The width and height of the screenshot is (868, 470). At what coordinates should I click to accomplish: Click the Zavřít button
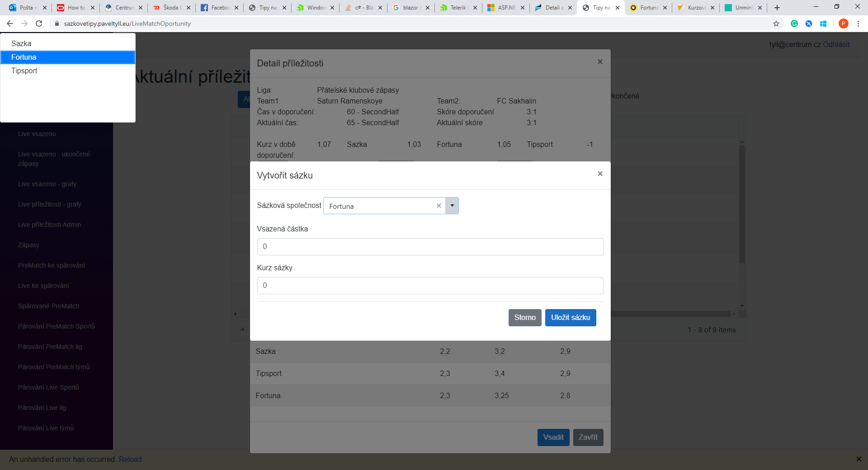pyautogui.click(x=588, y=437)
